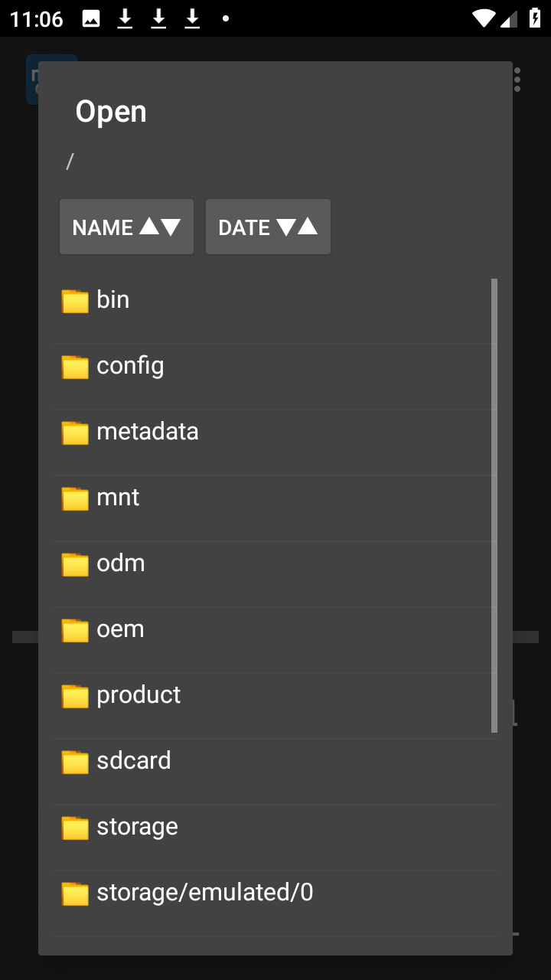The width and height of the screenshot is (551, 980).
Task: Click the product folder icon
Action: [75, 696]
